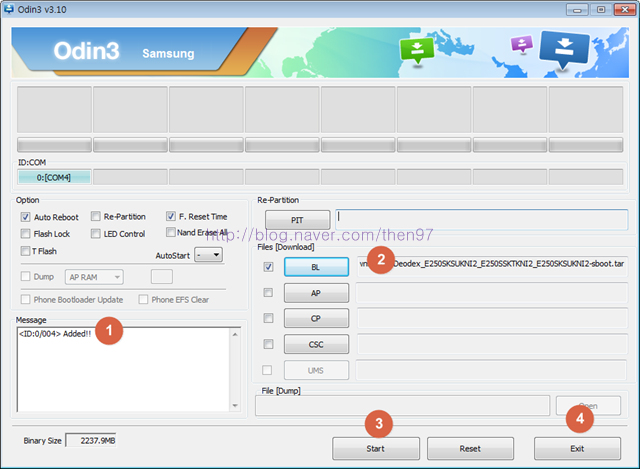640x469 pixels.
Task: Minimize the Odin3 window
Action: 577,9
